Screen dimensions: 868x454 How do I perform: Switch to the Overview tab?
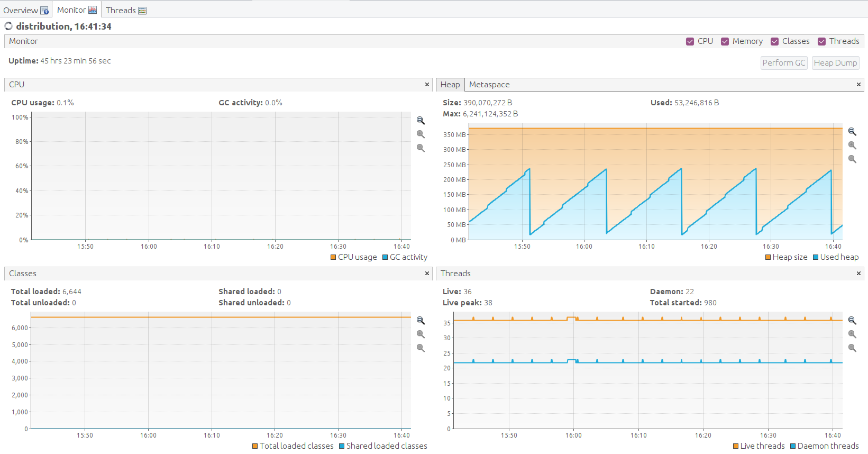coord(25,10)
